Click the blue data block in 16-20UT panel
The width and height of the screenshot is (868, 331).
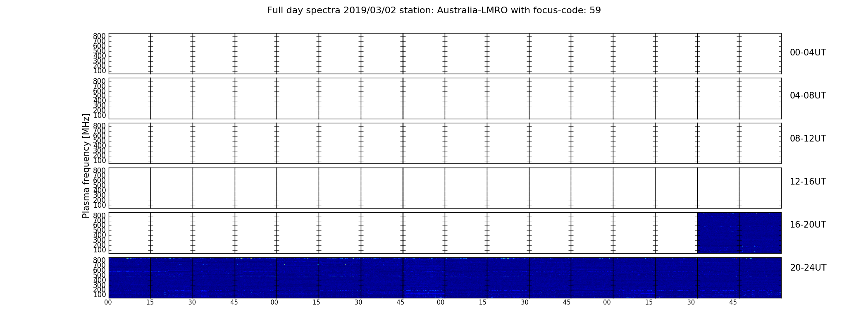pyautogui.click(x=739, y=233)
